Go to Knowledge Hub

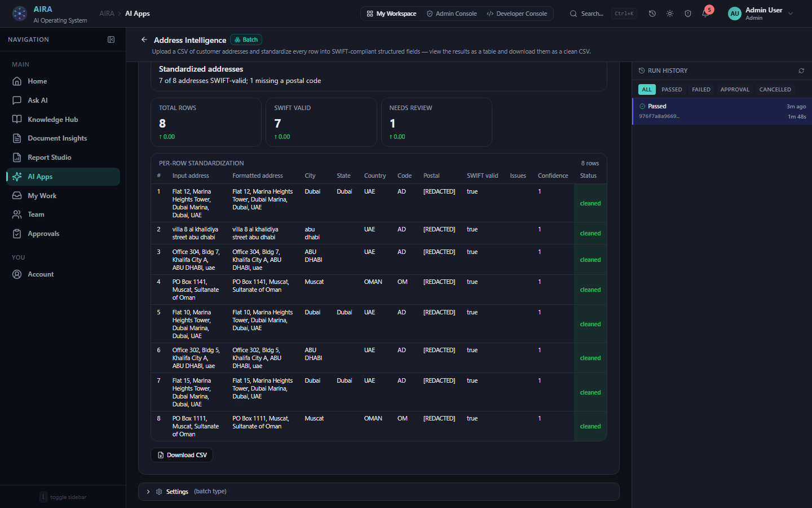pyautogui.click(x=63, y=120)
